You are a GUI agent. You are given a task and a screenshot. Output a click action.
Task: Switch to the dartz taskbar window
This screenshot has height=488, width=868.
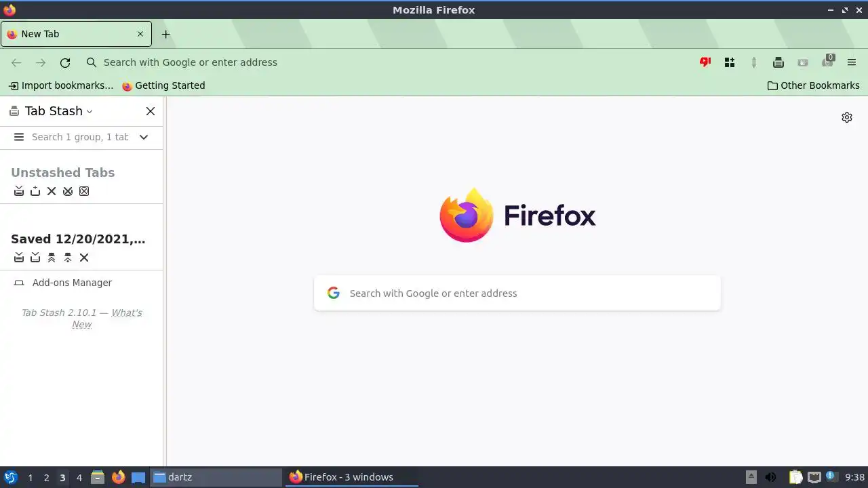pyautogui.click(x=216, y=477)
